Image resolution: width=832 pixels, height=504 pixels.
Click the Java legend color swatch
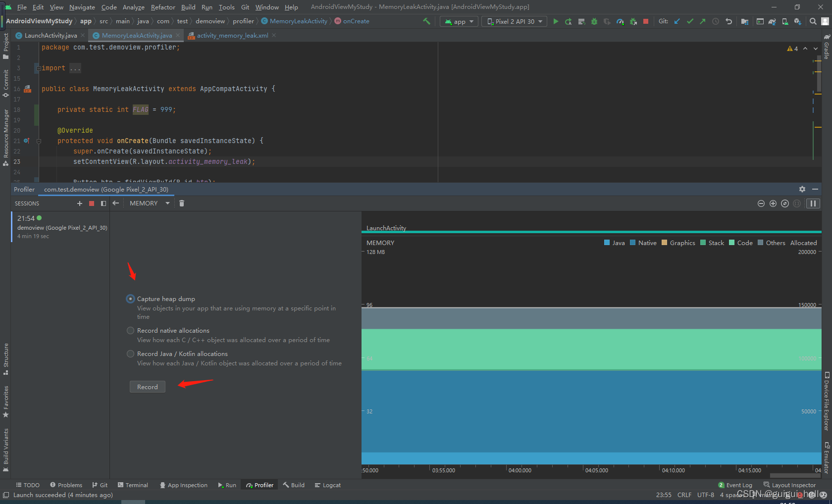(607, 243)
